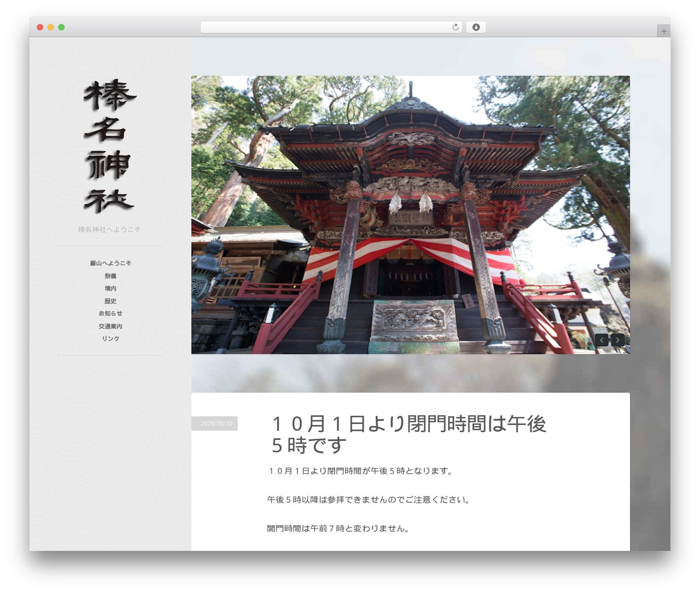This screenshot has width=700, height=593.
Task: Minimize the window with the yellow button
Action: pyautogui.click(x=50, y=27)
